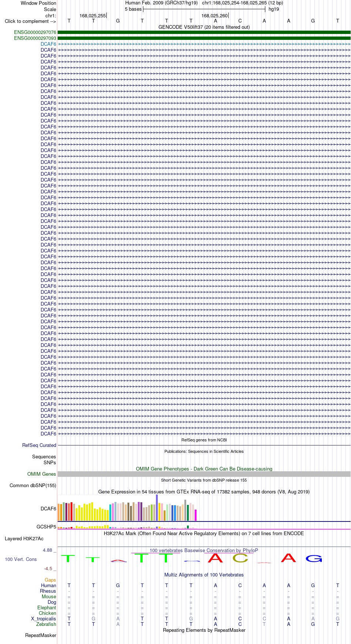The height and width of the screenshot is (644, 351).
Task: Click the chr1:168,025,254-168,025,265 (12 bp) range text
Action: tap(242, 3)
